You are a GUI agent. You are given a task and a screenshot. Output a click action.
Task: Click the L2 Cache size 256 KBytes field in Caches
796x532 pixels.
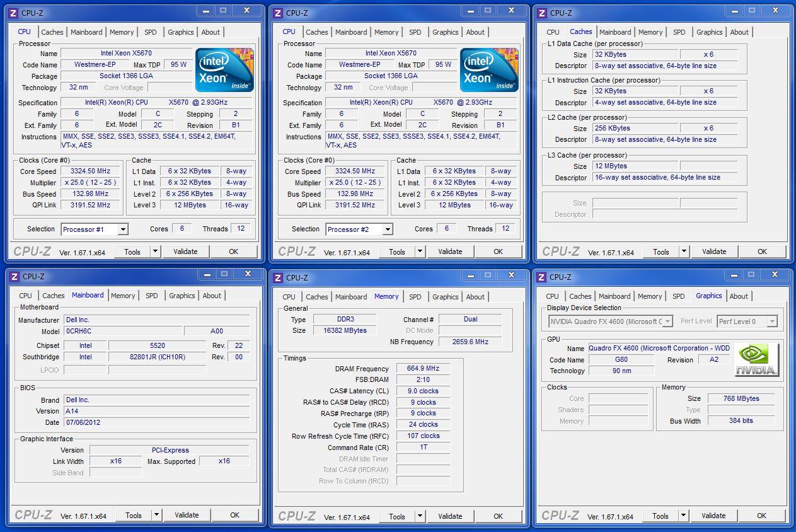(x=635, y=128)
